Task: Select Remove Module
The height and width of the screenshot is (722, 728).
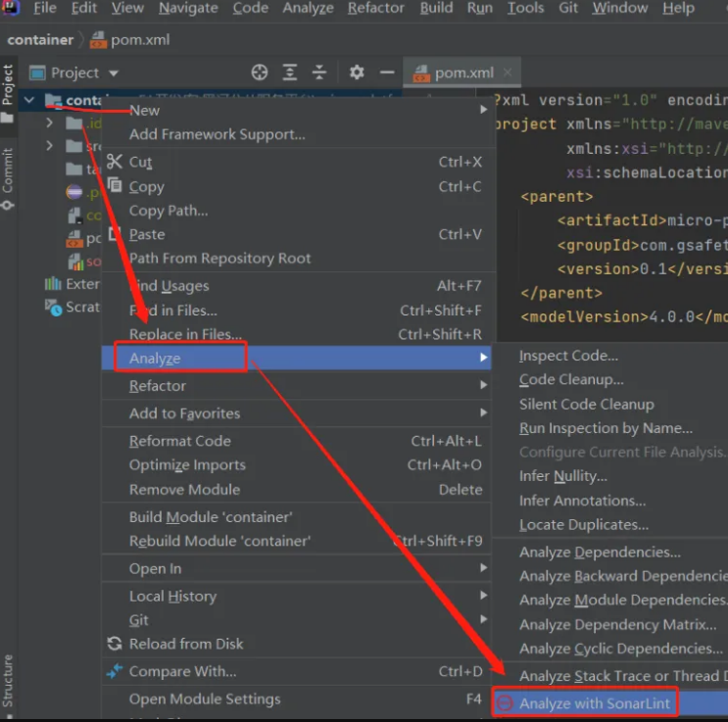Action: [x=184, y=490]
